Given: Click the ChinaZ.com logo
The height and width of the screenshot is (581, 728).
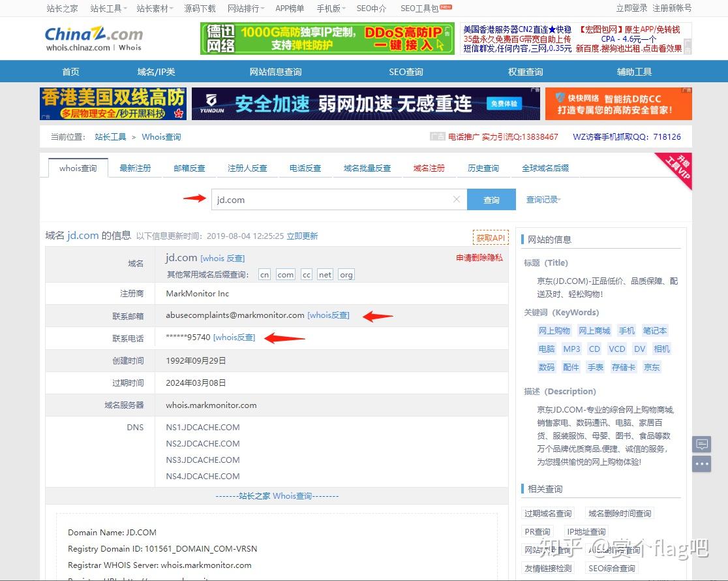Looking at the screenshot, I should click(93, 38).
